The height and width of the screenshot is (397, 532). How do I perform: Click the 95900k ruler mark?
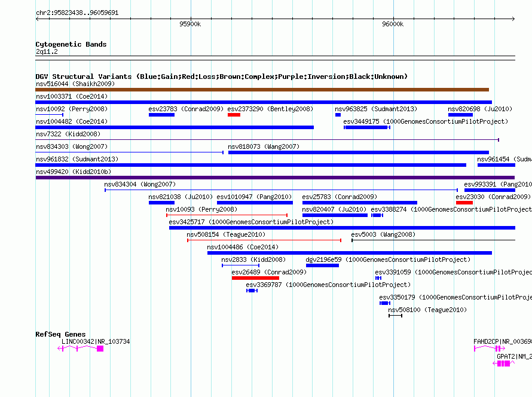click(x=190, y=24)
